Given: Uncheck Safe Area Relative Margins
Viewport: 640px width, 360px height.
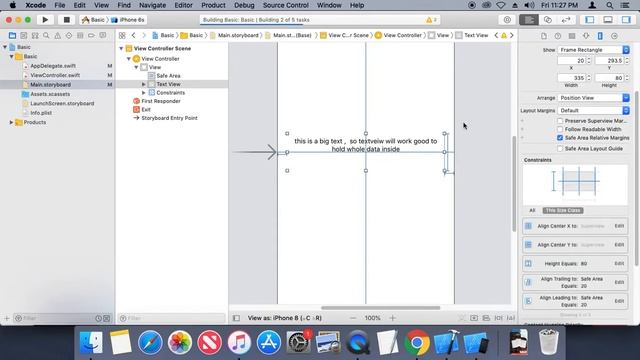Looking at the screenshot, I should [560, 138].
